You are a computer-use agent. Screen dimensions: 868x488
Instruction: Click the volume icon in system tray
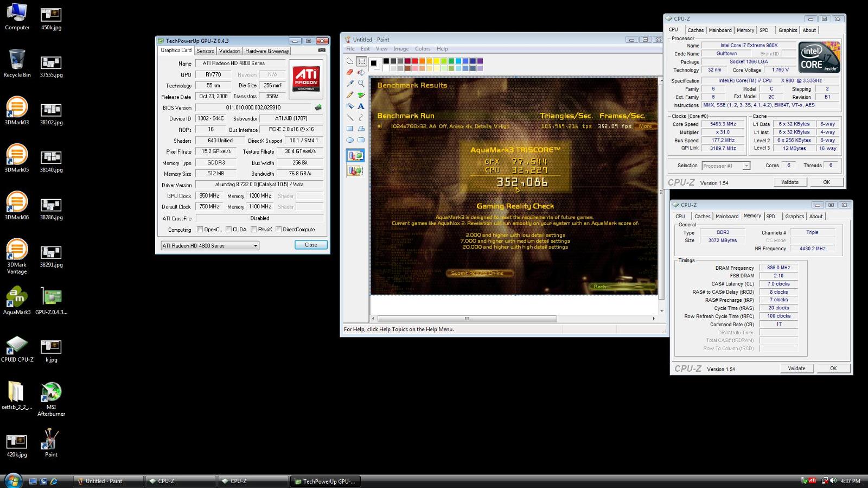(x=833, y=481)
